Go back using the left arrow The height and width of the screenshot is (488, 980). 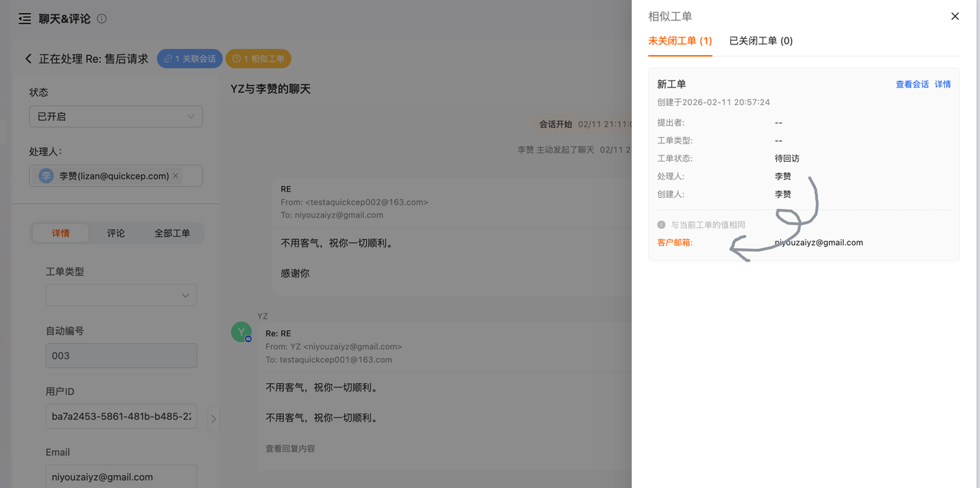point(28,59)
